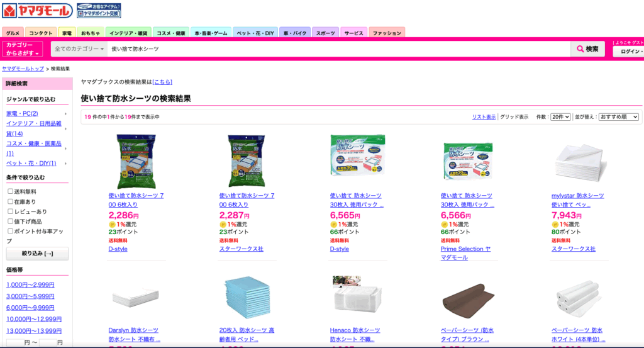Focus the search keyword input field
Screen dimensions: 644x348
339,49
